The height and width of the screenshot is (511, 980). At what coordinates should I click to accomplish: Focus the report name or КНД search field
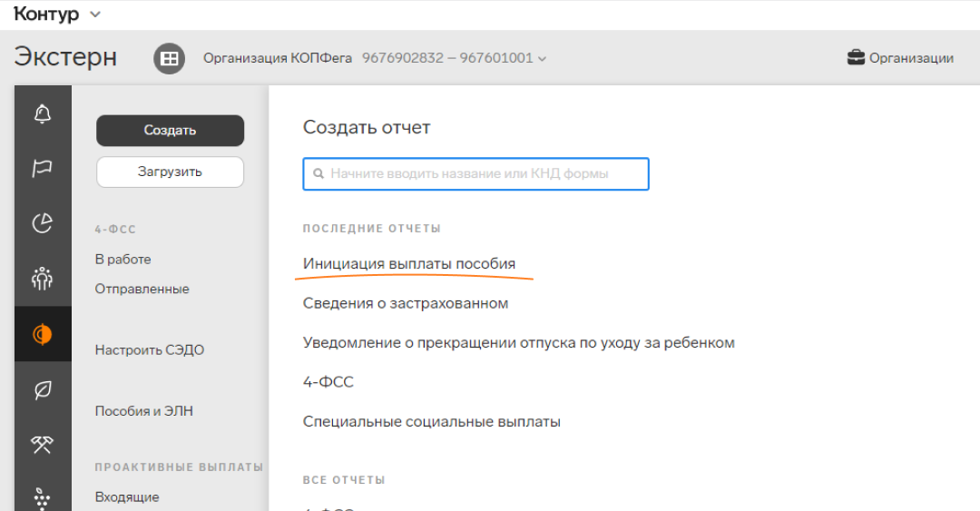475,174
